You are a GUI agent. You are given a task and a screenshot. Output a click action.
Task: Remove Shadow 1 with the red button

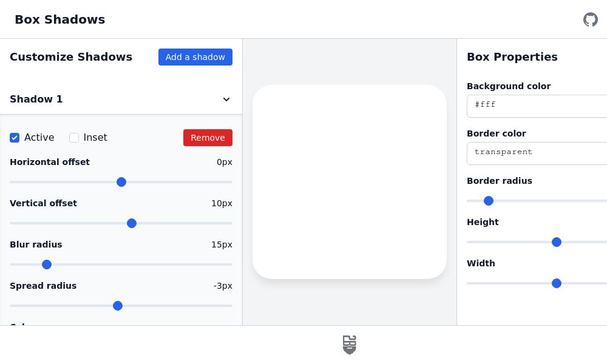click(208, 138)
